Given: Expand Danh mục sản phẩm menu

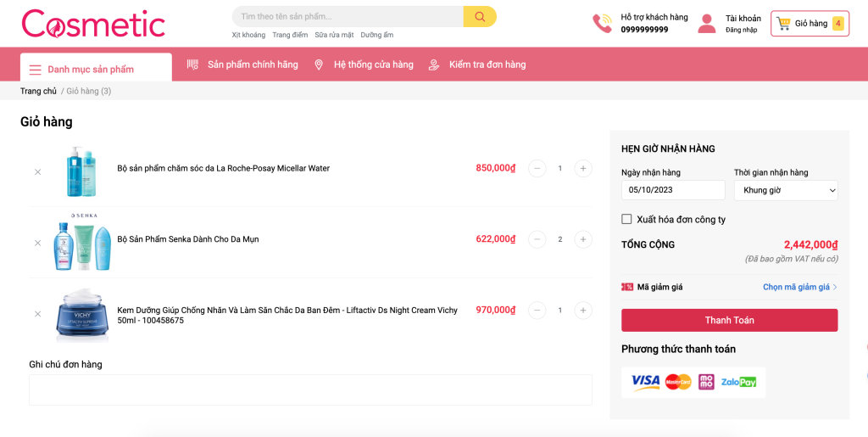Looking at the screenshot, I should coord(96,69).
